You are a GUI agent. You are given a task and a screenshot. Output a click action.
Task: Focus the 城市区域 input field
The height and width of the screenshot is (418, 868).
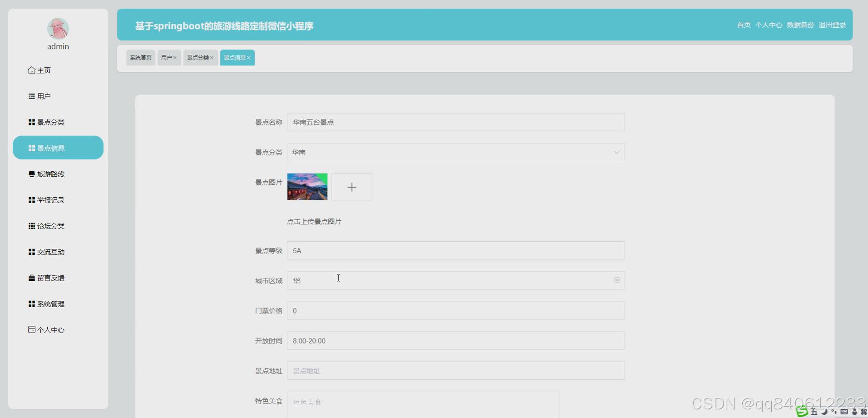tap(456, 280)
